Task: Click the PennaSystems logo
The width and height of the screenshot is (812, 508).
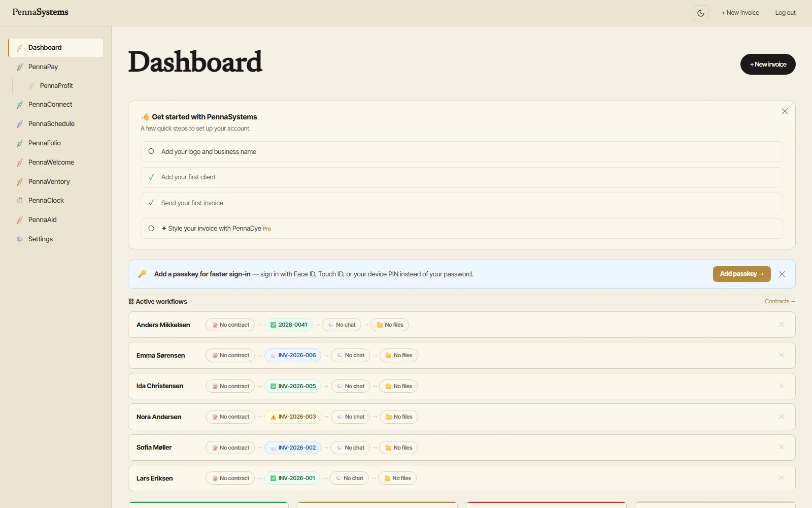Action: (x=41, y=12)
